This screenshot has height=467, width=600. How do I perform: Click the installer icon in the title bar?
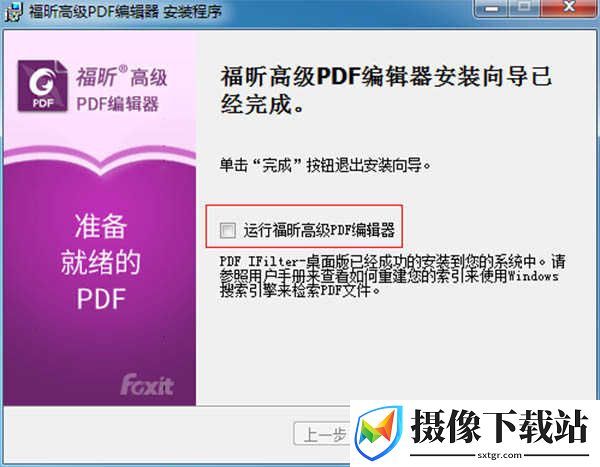coord(13,11)
